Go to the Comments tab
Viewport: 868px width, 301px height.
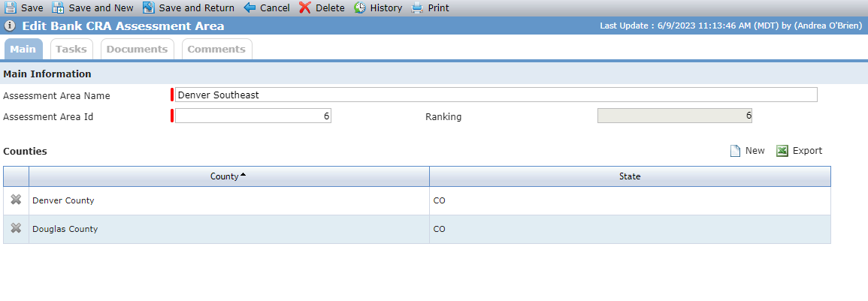click(x=216, y=49)
